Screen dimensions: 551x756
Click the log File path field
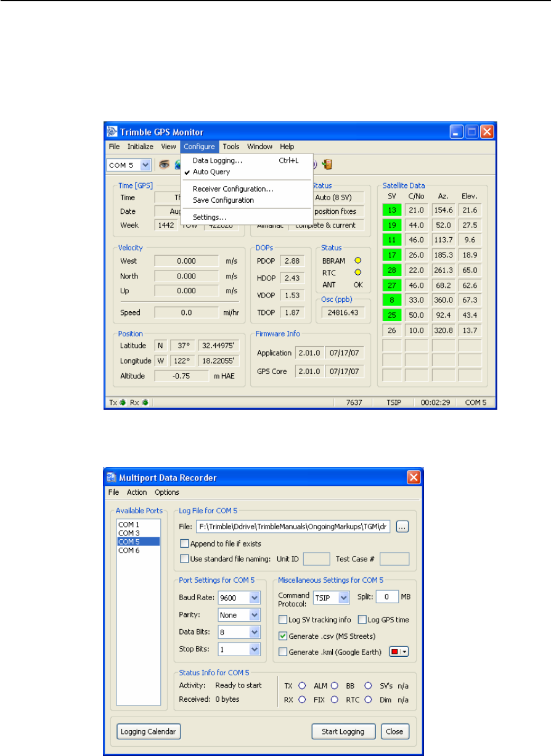click(293, 527)
